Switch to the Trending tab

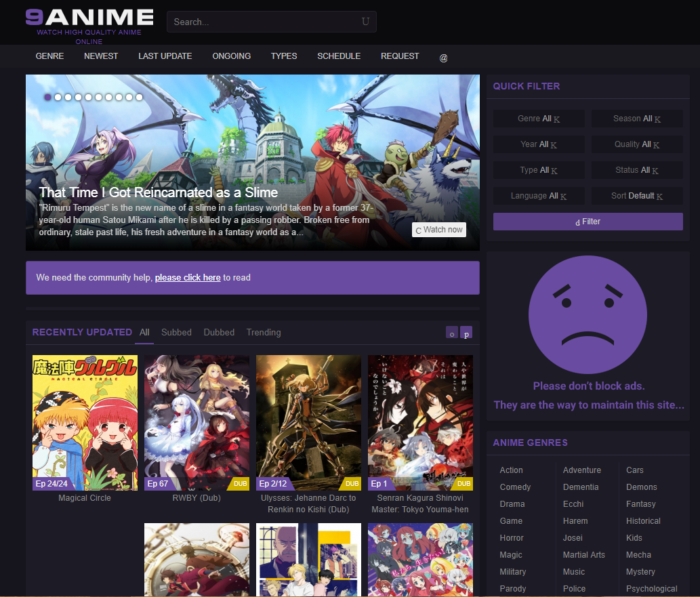[263, 332]
